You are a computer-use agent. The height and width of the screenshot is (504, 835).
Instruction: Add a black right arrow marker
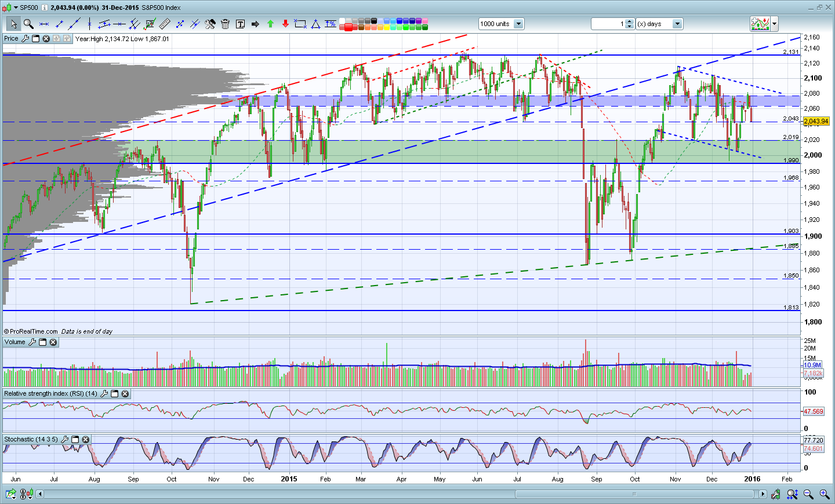(255, 24)
